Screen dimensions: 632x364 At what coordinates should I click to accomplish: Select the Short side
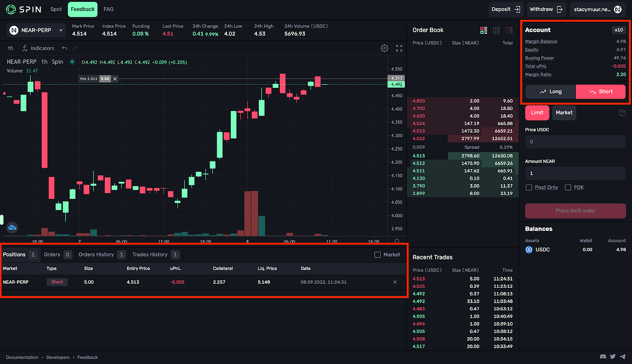tap(601, 92)
